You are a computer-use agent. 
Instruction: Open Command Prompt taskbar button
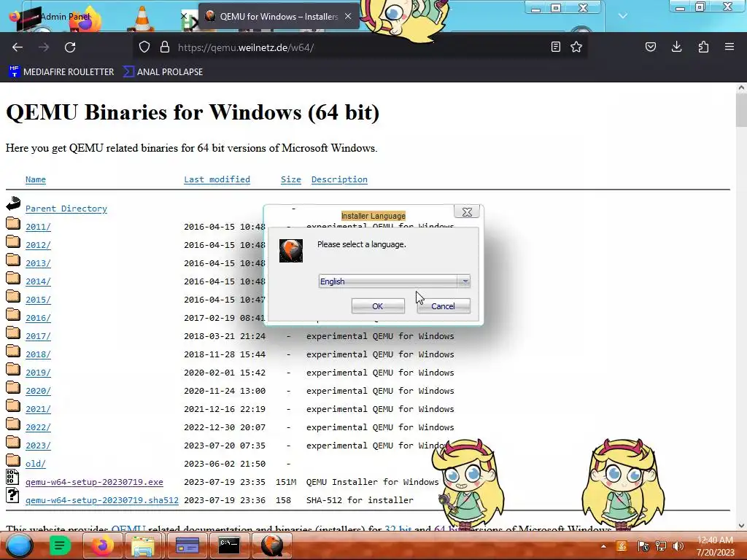pyautogui.click(x=228, y=545)
